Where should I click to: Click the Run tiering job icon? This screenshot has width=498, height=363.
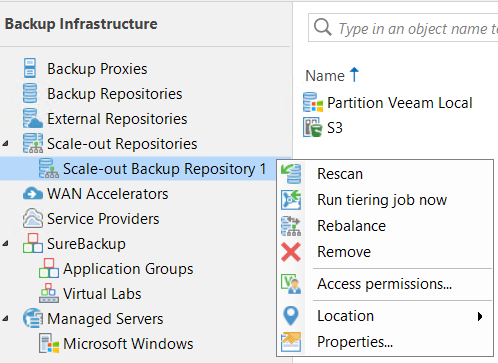[291, 200]
